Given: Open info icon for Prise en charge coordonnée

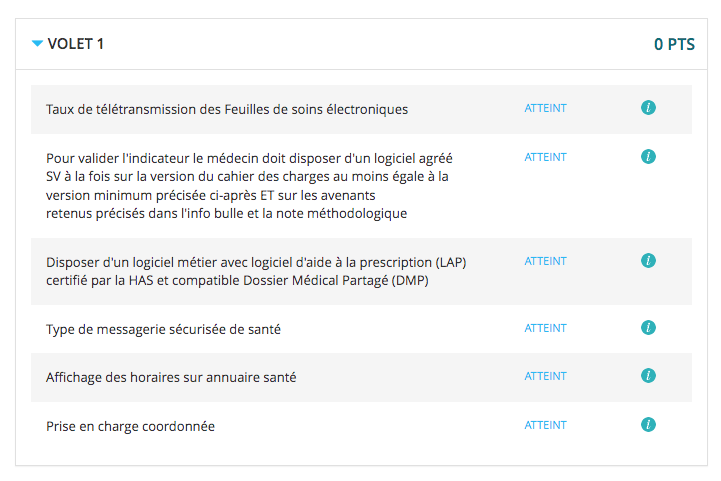Looking at the screenshot, I should point(648,424).
